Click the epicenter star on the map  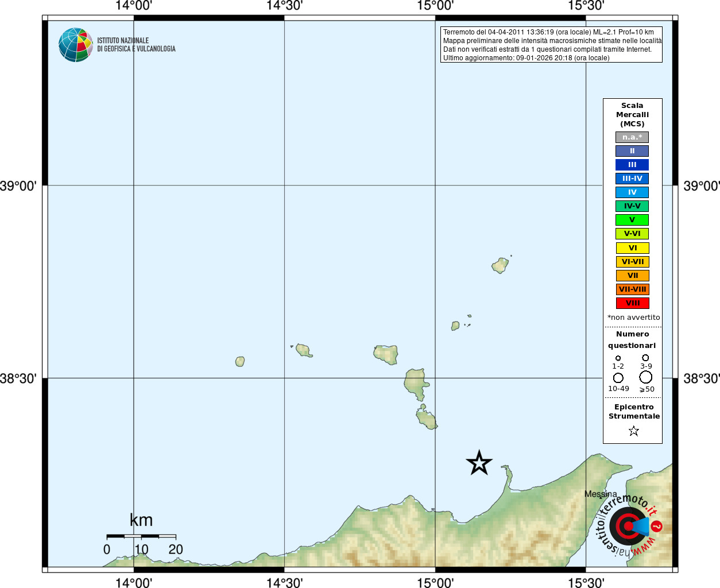click(479, 463)
